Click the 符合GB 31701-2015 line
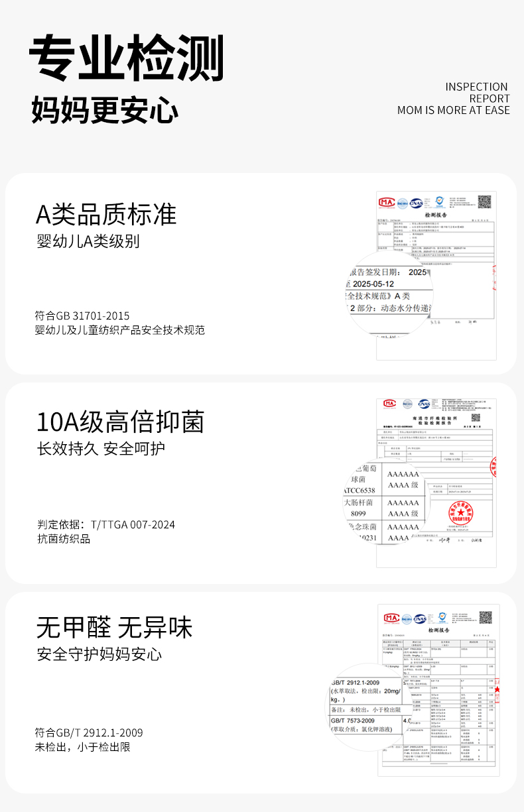 click(82, 316)
